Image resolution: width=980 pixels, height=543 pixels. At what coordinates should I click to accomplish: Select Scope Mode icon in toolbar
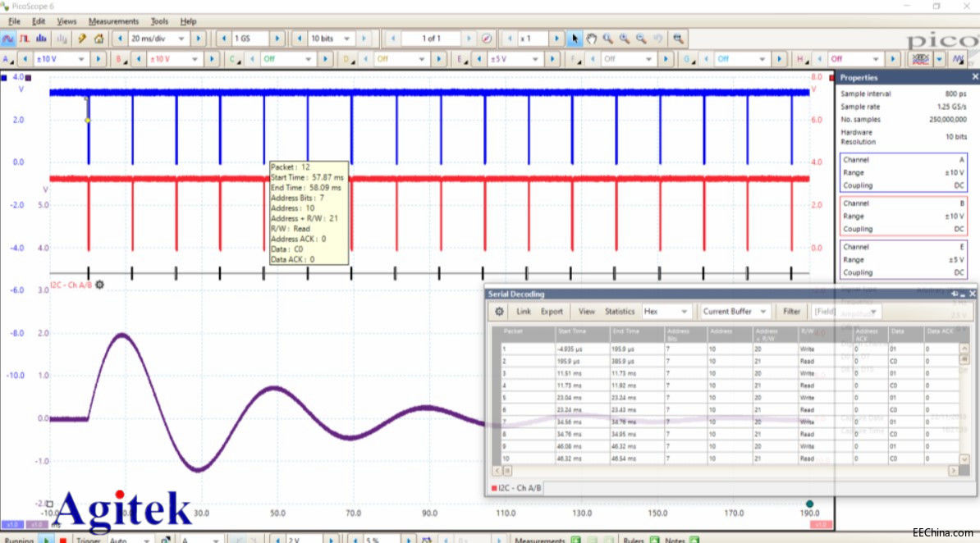click(8, 39)
